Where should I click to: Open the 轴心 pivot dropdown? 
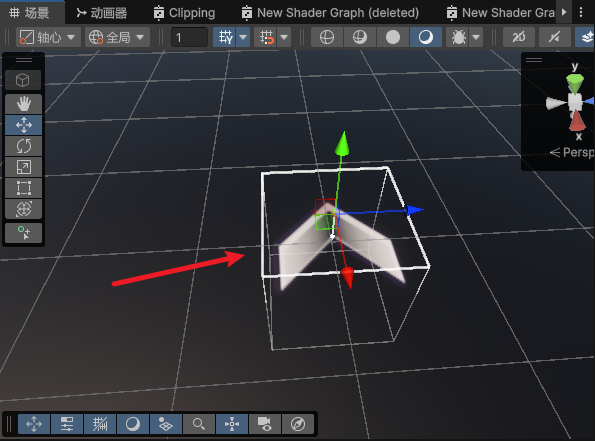[x=48, y=37]
